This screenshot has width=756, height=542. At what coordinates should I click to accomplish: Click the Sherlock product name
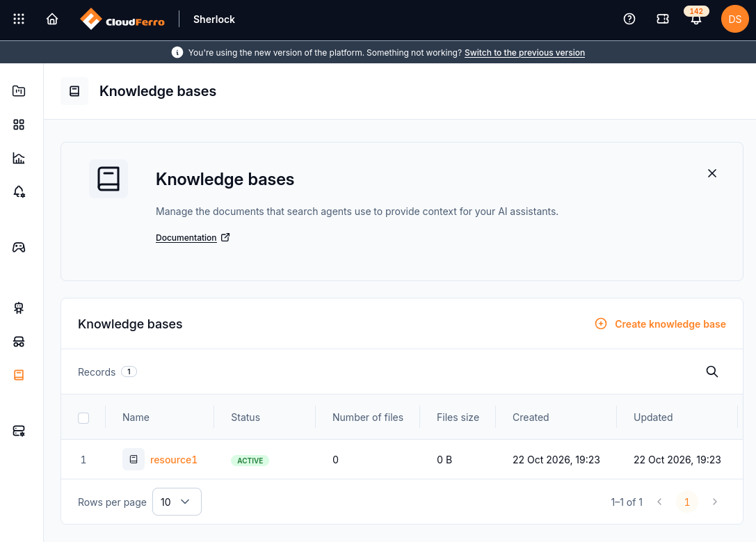[214, 19]
